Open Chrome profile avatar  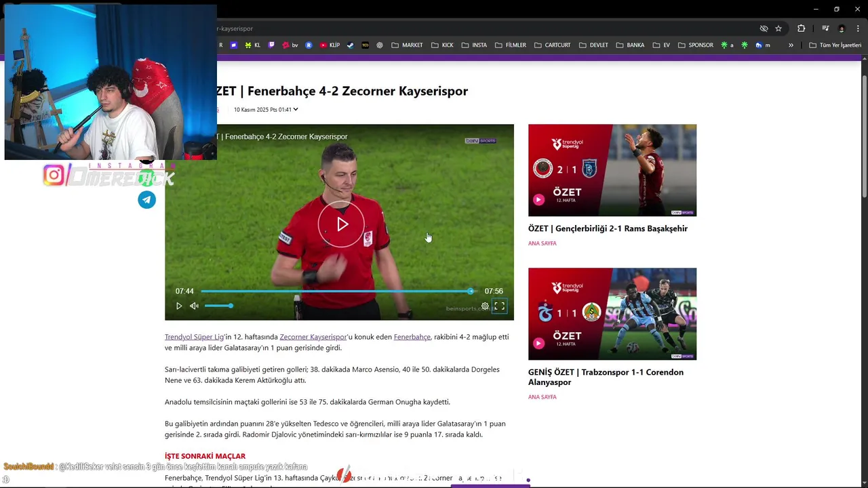pos(842,28)
